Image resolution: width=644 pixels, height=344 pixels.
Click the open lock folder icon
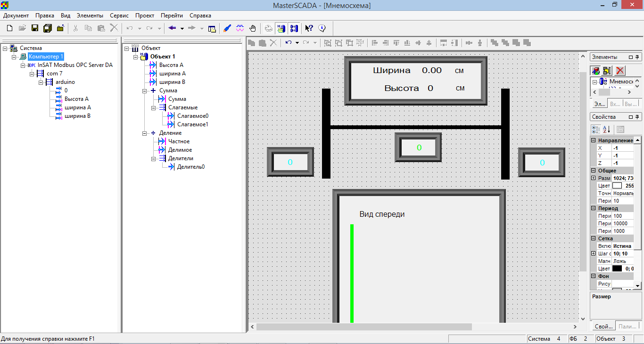coord(61,28)
